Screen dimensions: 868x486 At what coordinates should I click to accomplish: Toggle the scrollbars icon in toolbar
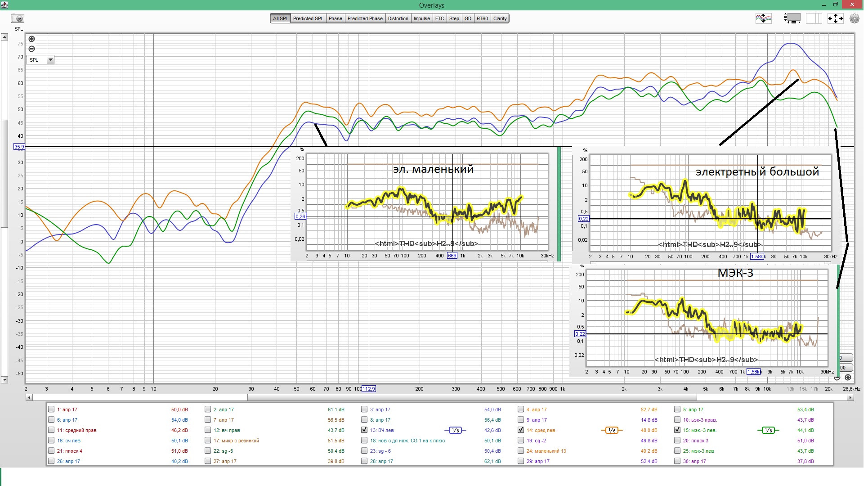(x=792, y=18)
